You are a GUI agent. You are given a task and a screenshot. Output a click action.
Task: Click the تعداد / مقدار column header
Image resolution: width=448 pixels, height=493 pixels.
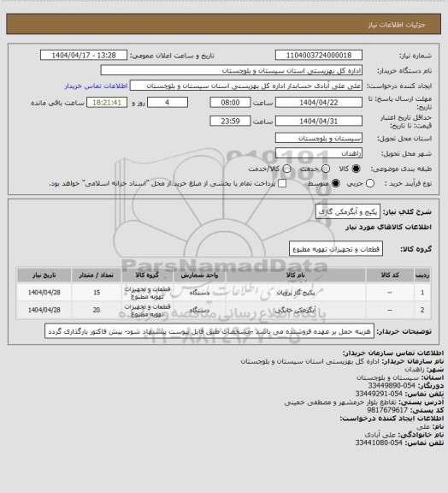pos(97,275)
